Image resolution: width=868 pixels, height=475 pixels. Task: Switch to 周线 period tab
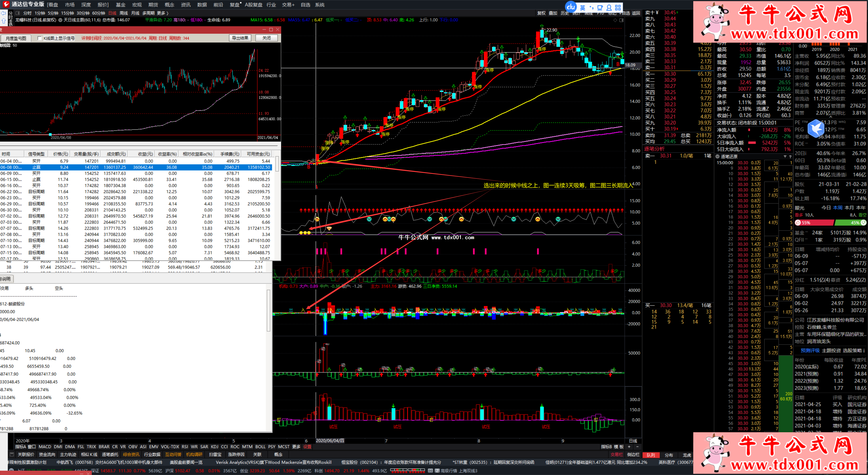[124, 13]
